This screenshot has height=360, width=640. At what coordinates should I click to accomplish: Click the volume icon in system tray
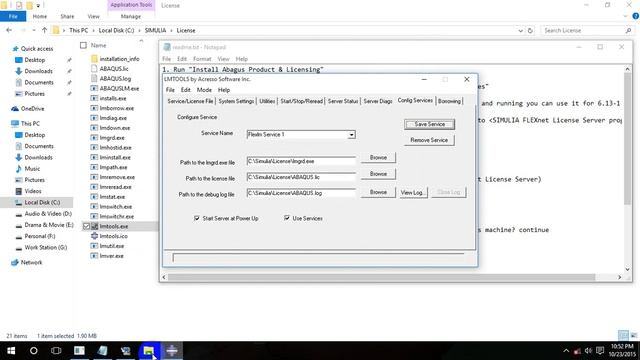pos(588,351)
